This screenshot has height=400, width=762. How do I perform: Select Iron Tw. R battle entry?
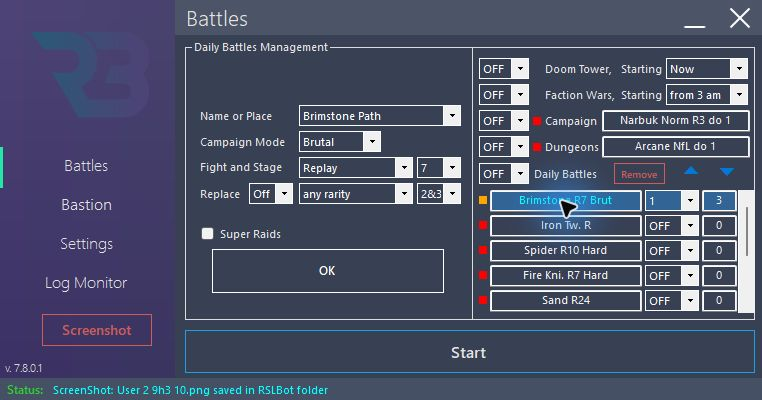pos(565,226)
